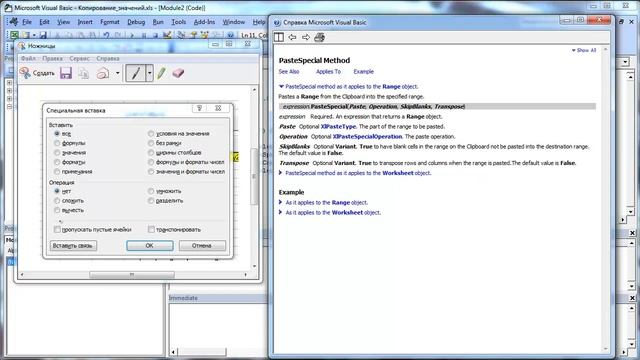Send snip with the envelope icon
Screen dimensions: 640x360
point(102,73)
